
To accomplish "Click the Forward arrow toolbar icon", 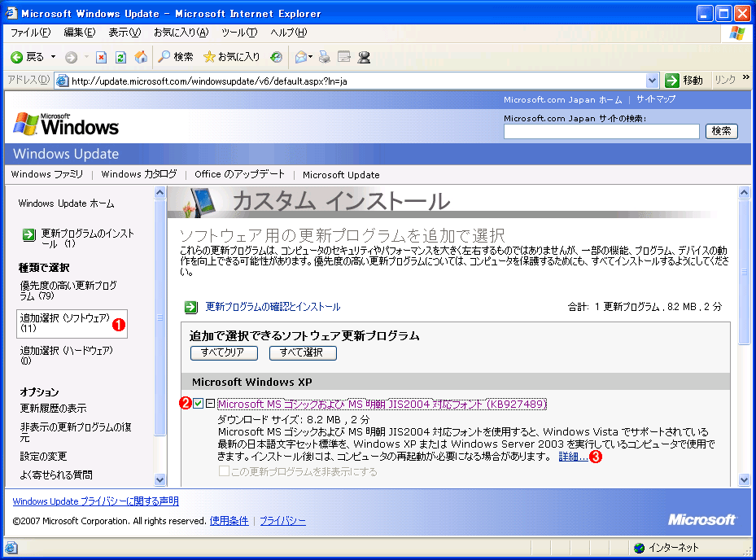I will coord(71,58).
